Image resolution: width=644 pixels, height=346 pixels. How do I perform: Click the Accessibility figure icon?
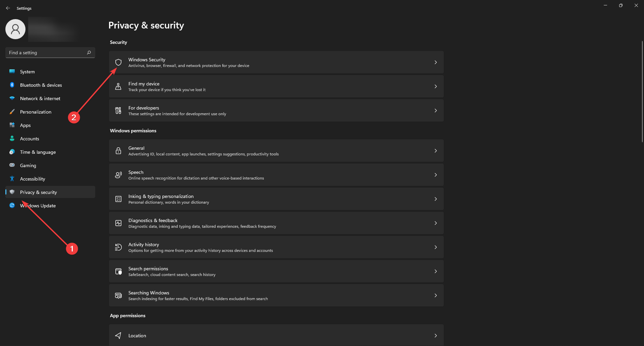click(12, 179)
